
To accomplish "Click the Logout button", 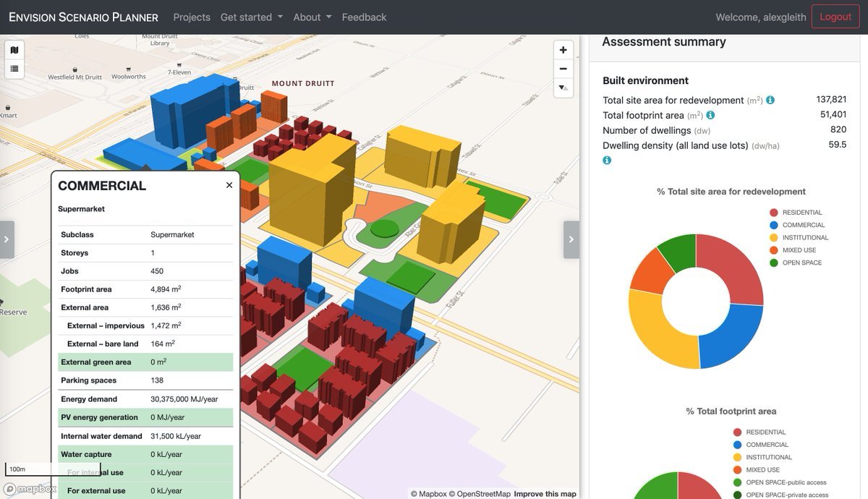I will click(x=835, y=17).
